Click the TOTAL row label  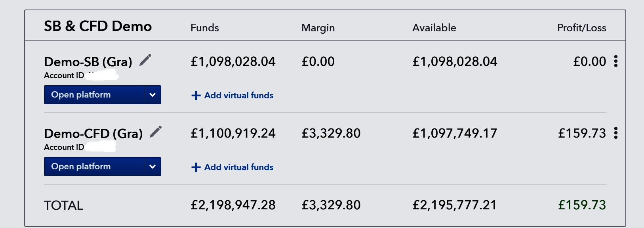click(63, 205)
